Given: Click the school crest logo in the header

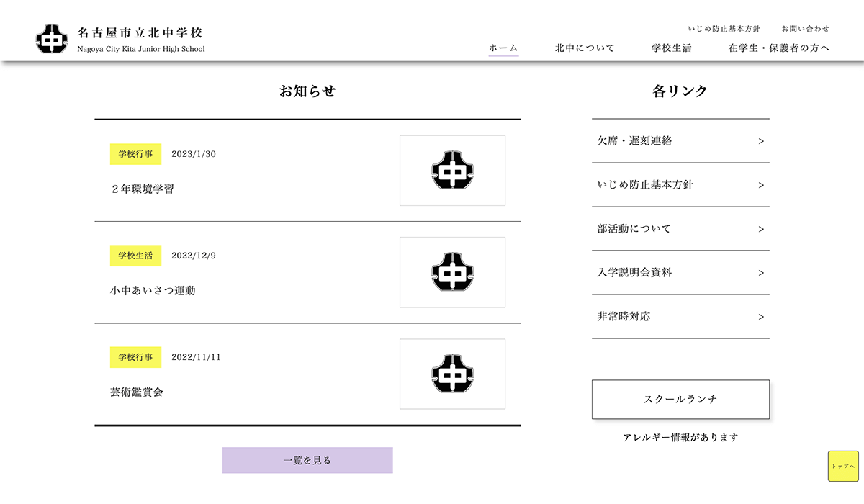Looking at the screenshot, I should (x=52, y=39).
